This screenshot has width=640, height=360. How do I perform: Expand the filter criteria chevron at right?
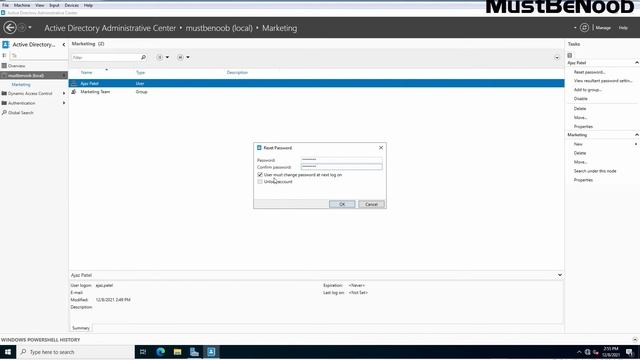557,58
